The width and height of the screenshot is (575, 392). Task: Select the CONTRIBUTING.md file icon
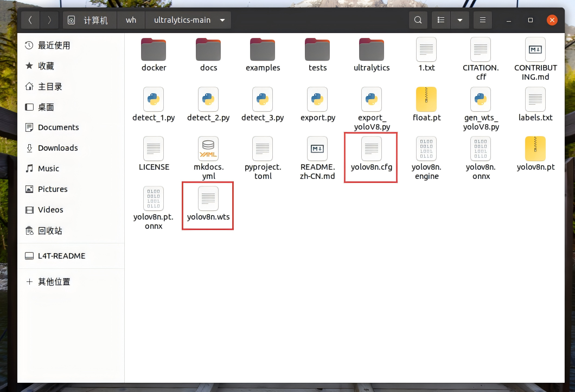tap(535, 49)
